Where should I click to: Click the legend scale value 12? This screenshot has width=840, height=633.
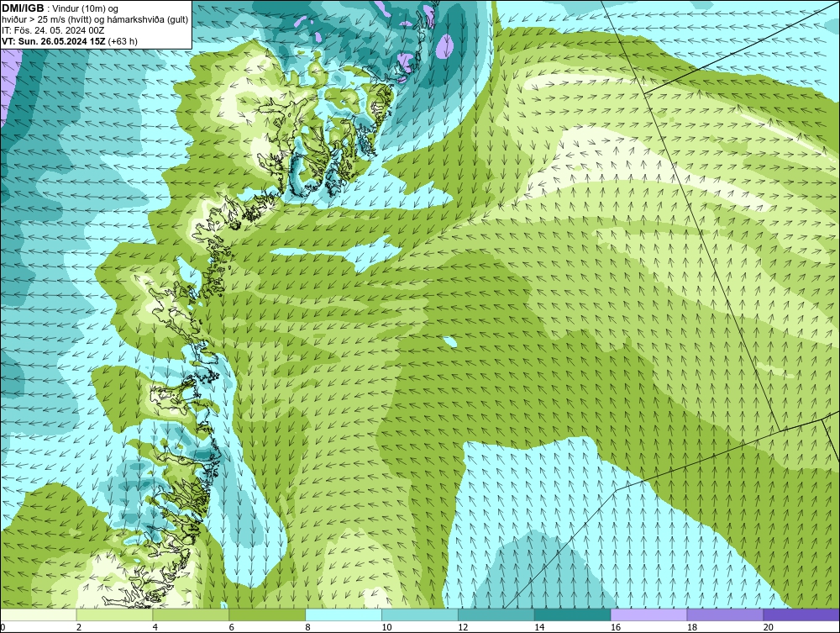tap(463, 627)
